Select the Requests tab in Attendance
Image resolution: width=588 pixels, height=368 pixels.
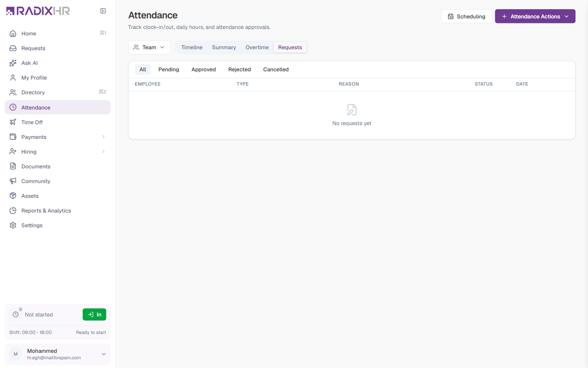click(290, 47)
